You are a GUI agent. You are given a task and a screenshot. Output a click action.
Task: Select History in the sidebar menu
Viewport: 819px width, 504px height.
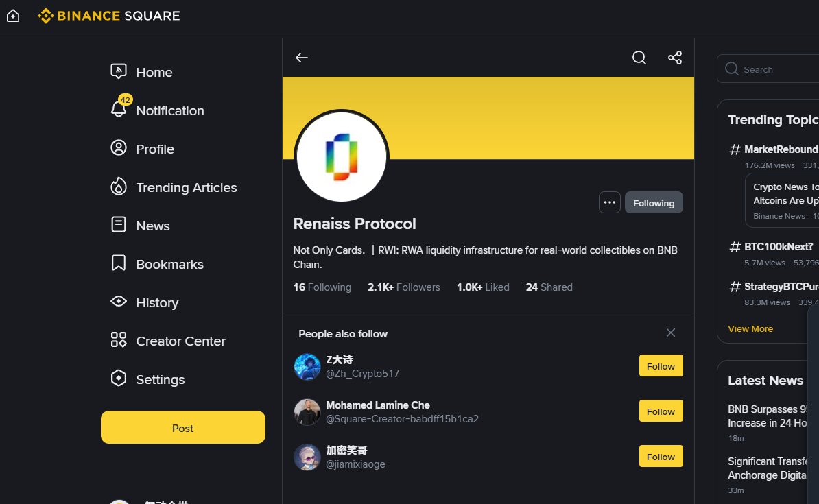[x=157, y=302]
